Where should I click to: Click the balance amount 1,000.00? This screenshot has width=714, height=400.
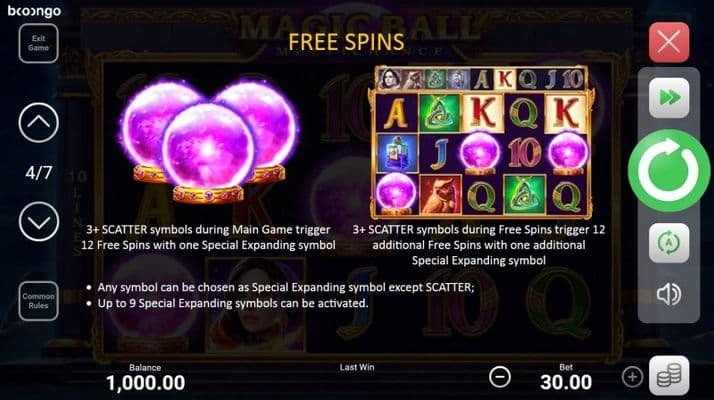point(146,383)
